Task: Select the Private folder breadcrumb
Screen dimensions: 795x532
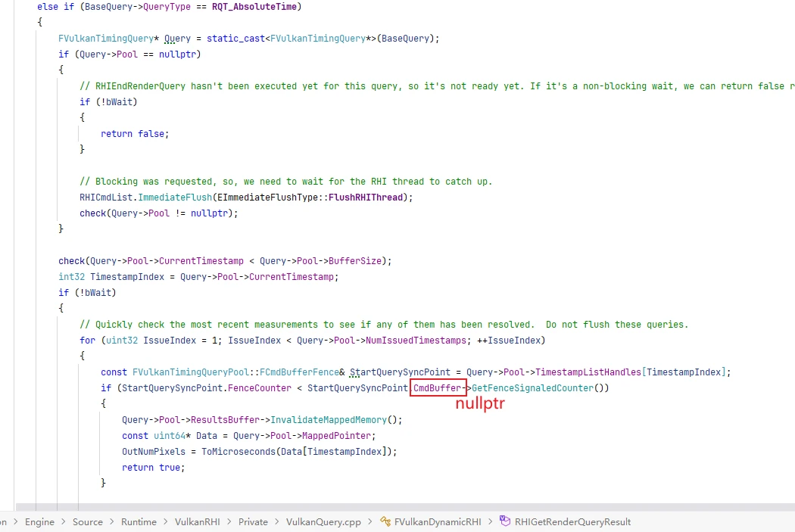Action: [253, 522]
